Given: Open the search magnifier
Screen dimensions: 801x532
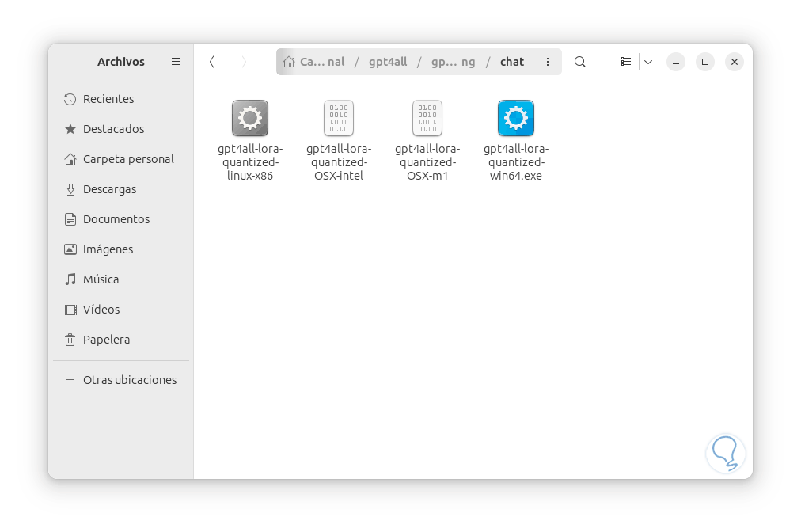Looking at the screenshot, I should click(x=580, y=62).
